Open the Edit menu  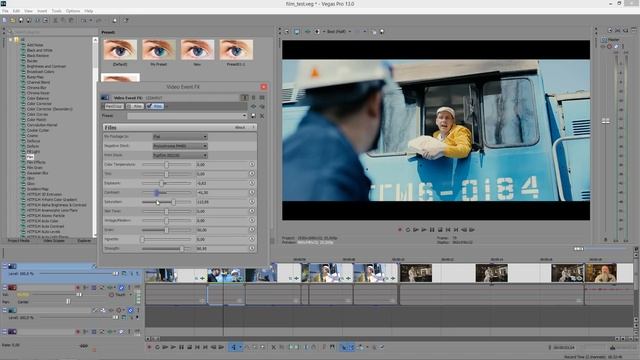[x=16, y=11]
